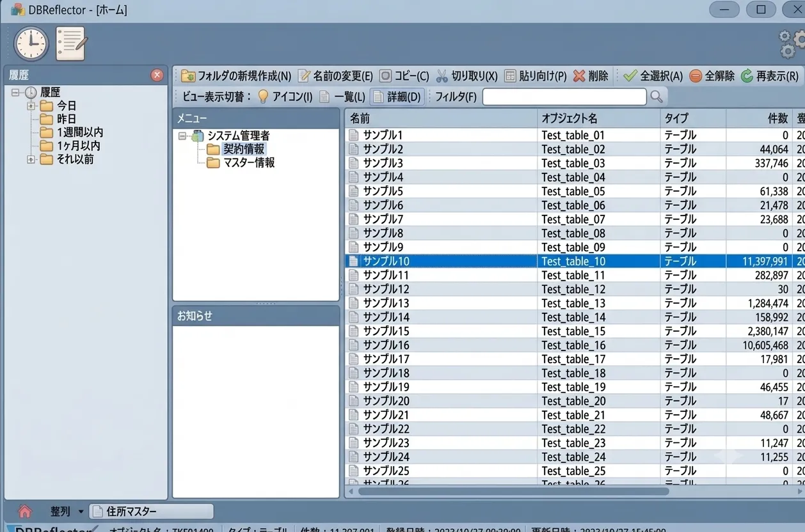Click 切り取り(X) scissors button
This screenshot has width=805, height=532.
click(466, 75)
